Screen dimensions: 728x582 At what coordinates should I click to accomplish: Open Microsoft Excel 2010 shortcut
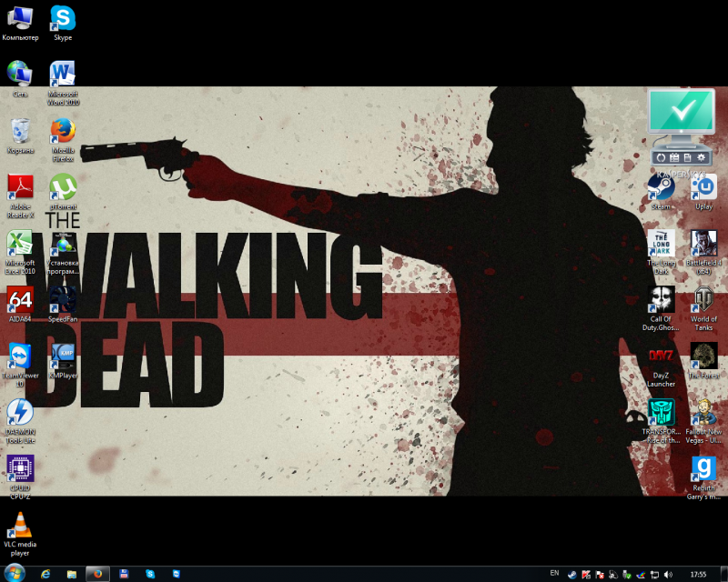(20, 253)
